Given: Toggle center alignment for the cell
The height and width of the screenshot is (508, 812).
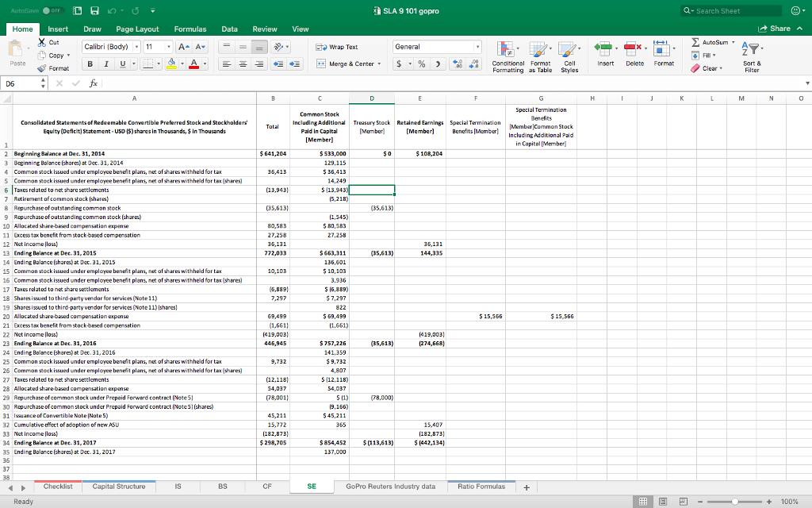Looking at the screenshot, I should [x=242, y=63].
